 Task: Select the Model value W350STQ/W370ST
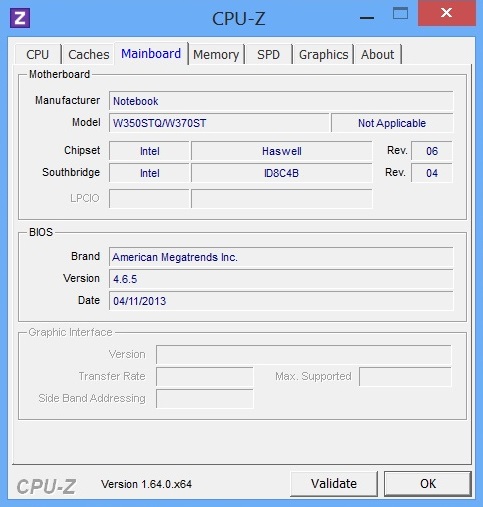coord(219,123)
